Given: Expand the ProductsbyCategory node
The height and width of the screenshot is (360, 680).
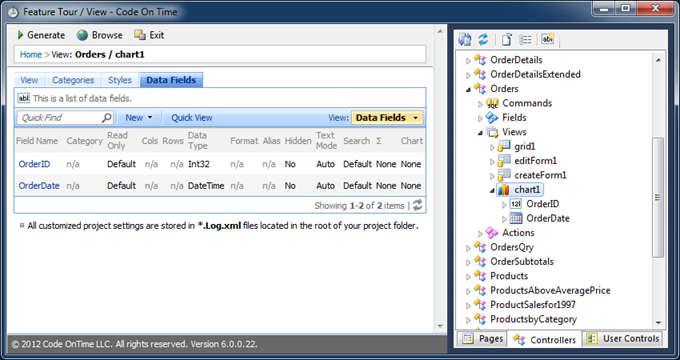Looking at the screenshot, I should click(468, 320).
